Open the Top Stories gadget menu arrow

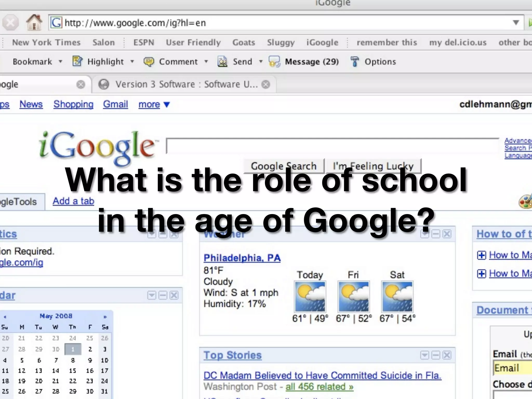(425, 355)
